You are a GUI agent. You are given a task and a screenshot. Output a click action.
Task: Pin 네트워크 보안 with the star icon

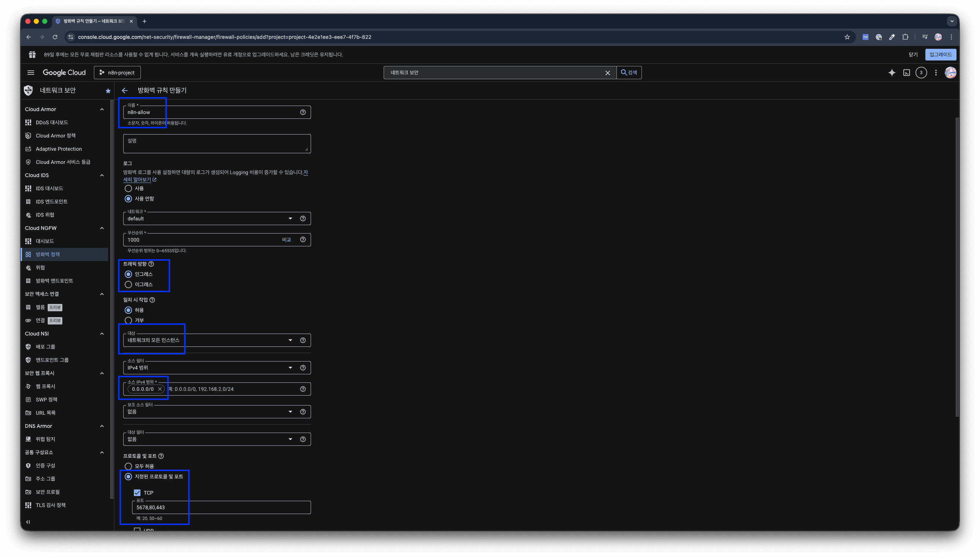pos(108,91)
